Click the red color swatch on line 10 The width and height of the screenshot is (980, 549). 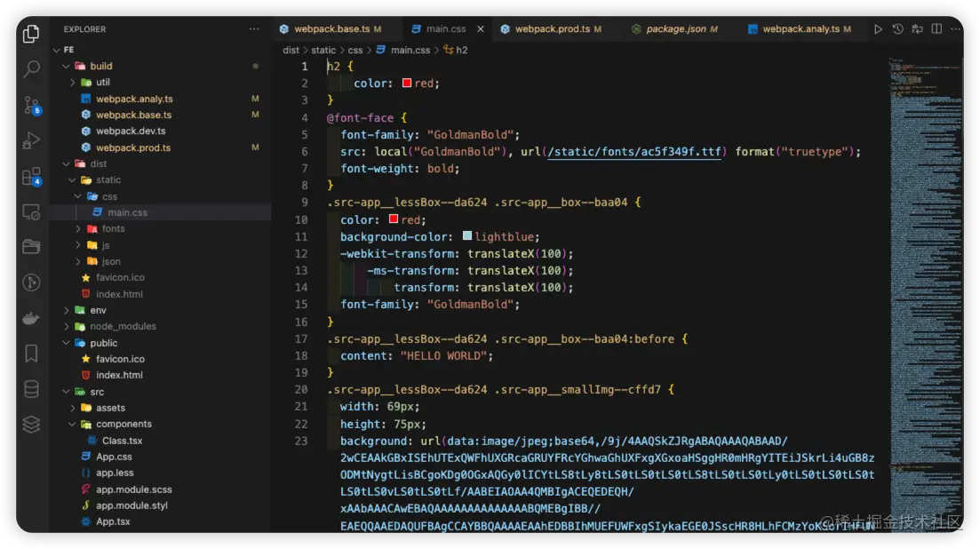tap(393, 219)
